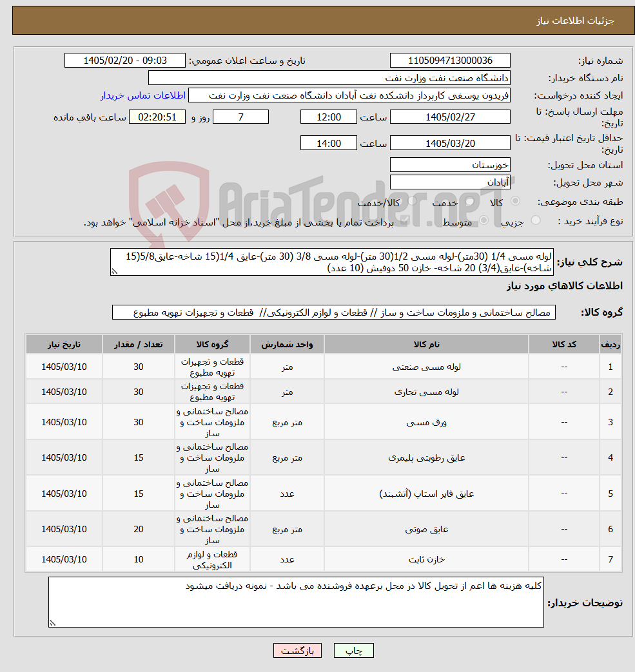
Task: Click the عایق صوتی item name
Action: tap(427, 530)
